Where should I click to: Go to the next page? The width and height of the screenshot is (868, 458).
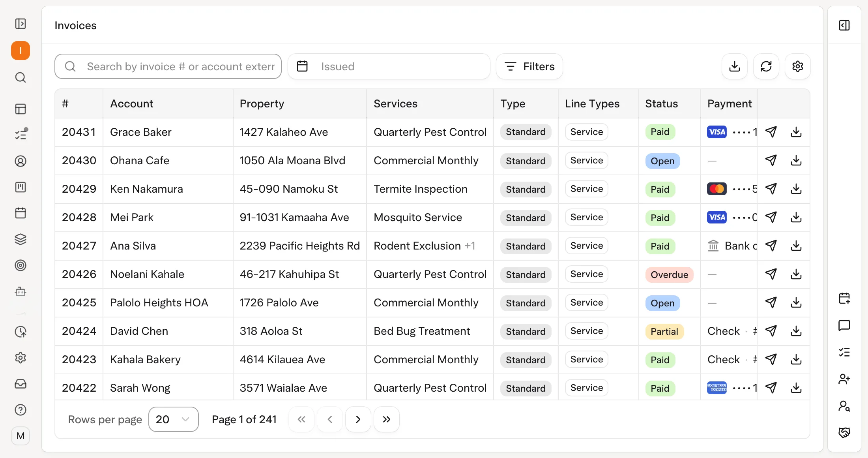pos(358,419)
